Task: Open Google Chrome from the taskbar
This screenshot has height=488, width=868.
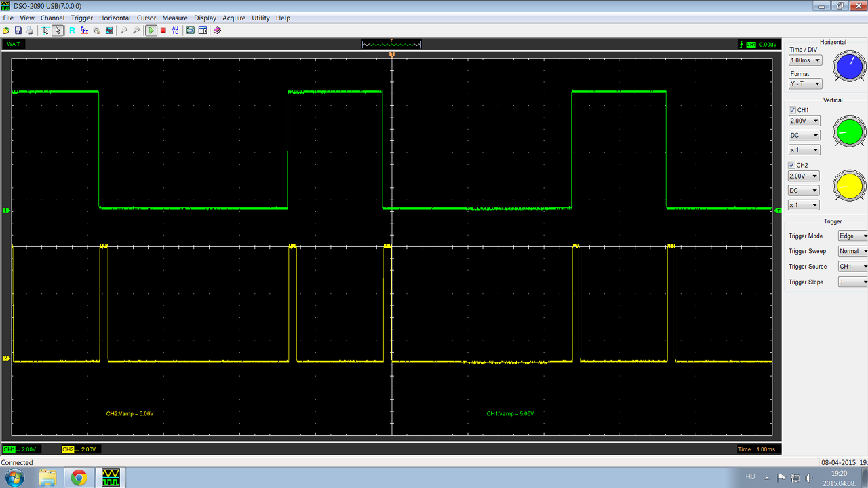Action: click(79, 478)
